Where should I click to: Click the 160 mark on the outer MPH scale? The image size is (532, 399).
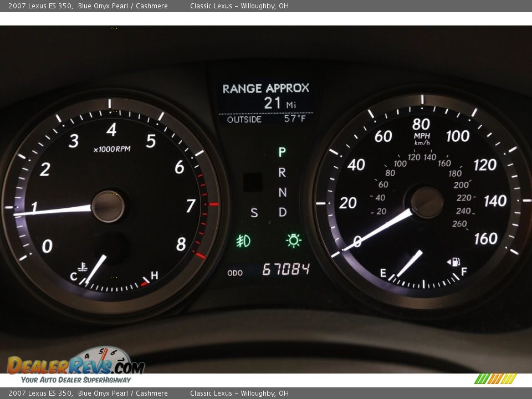click(486, 239)
